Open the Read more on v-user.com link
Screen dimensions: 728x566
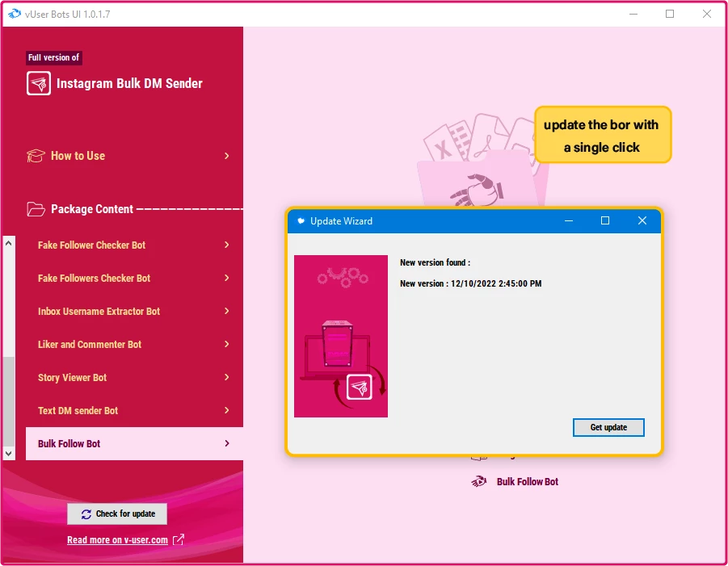click(117, 539)
